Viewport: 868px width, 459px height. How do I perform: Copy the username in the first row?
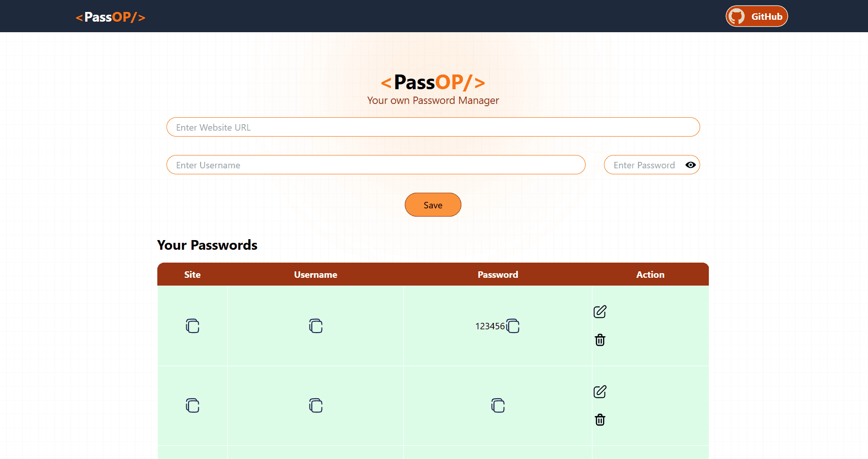315,326
